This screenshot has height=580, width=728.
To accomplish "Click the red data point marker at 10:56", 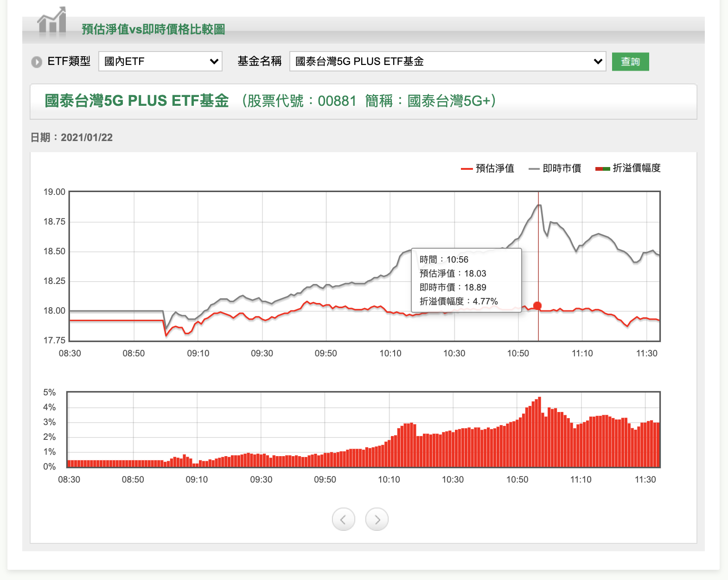I will (x=537, y=306).
